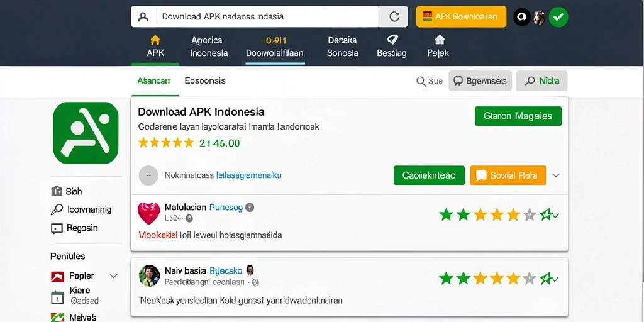Screen dimensions: 644x322
Task: Click the Bgermsets button
Action: (x=480, y=81)
